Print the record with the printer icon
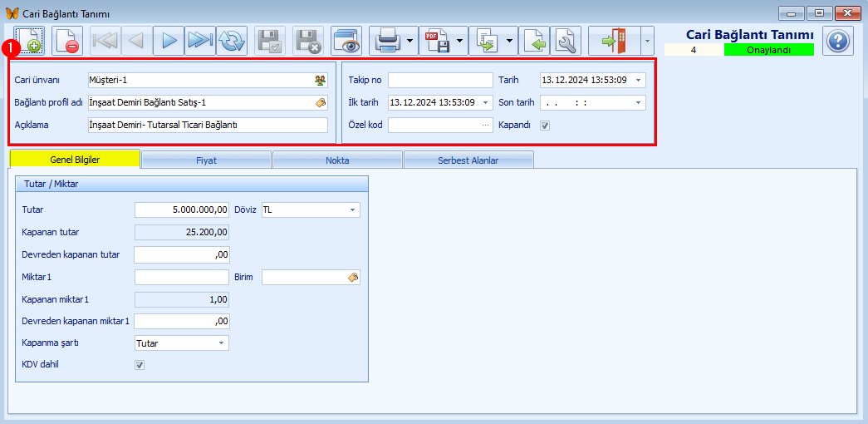 point(386,41)
